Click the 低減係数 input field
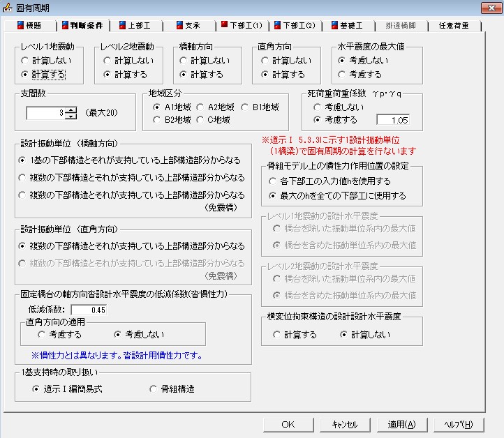Screen dimensions: 504x438 (89, 310)
